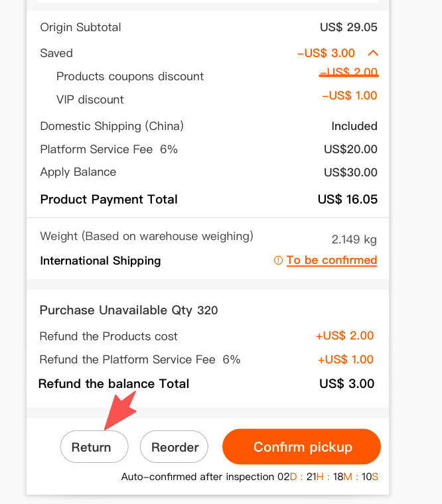The height and width of the screenshot is (504, 442).
Task: Click the Apply Balance label
Action: coord(78,172)
